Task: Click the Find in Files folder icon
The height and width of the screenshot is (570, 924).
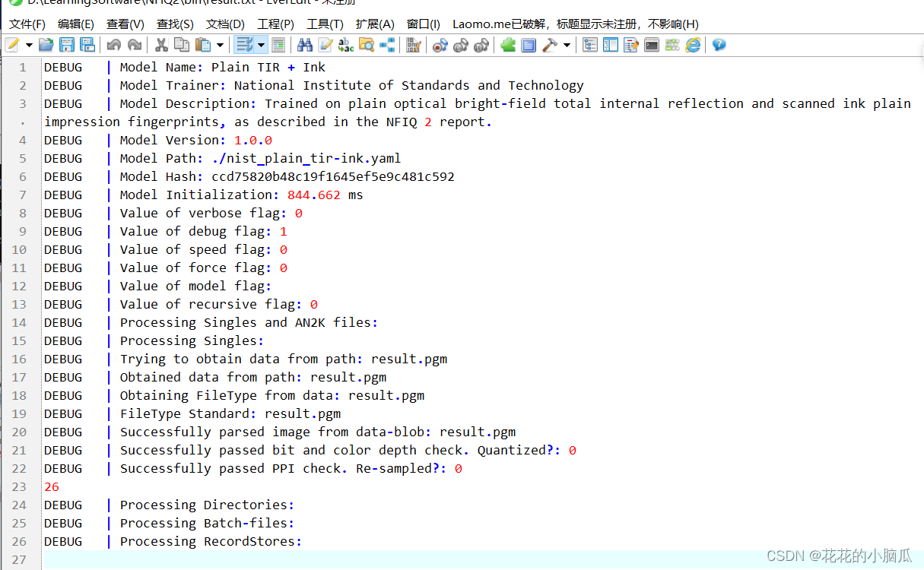Action: [x=367, y=45]
